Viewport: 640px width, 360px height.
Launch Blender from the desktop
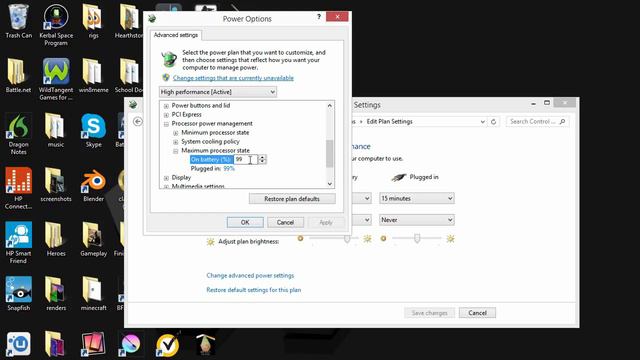tap(93, 184)
